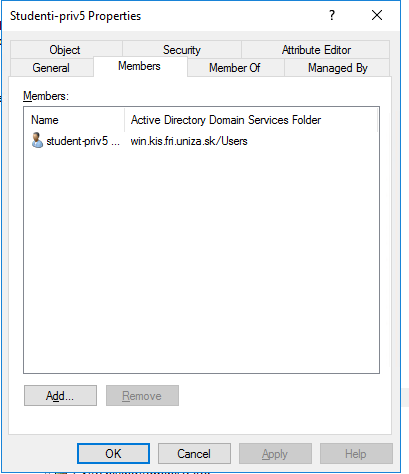The height and width of the screenshot is (474, 409).
Task: Click the Add... button
Action: coord(60,396)
